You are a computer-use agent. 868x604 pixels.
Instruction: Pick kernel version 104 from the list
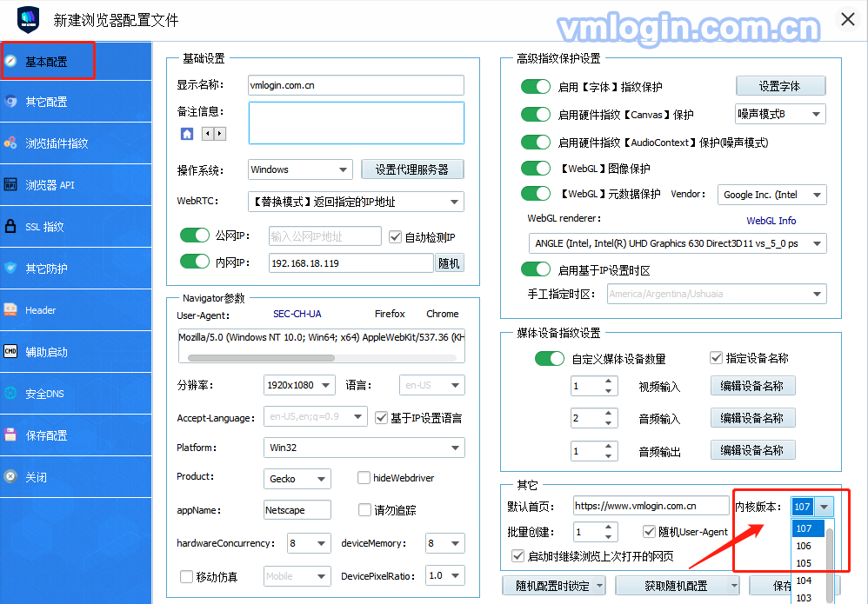pyautogui.click(x=808, y=581)
